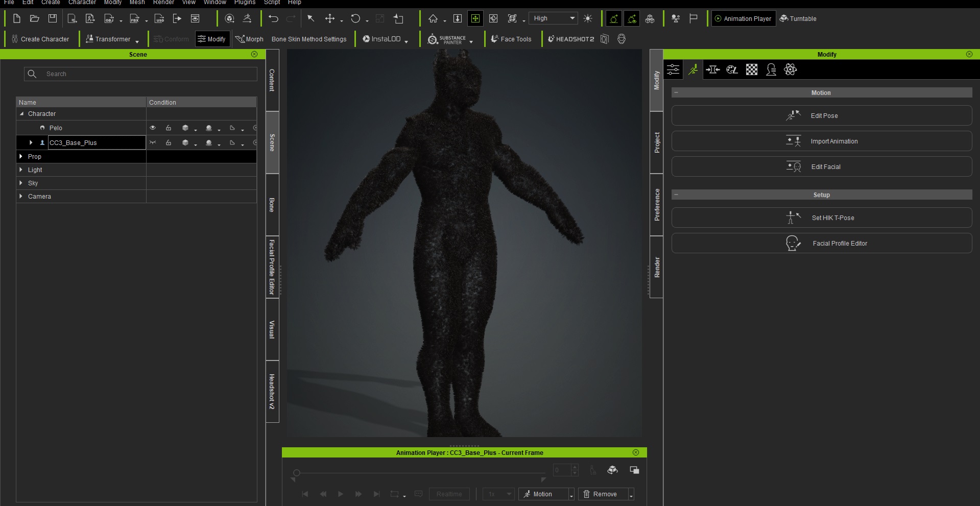980x506 pixels.
Task: Click the frame number increment stepper arrow
Action: click(575, 467)
